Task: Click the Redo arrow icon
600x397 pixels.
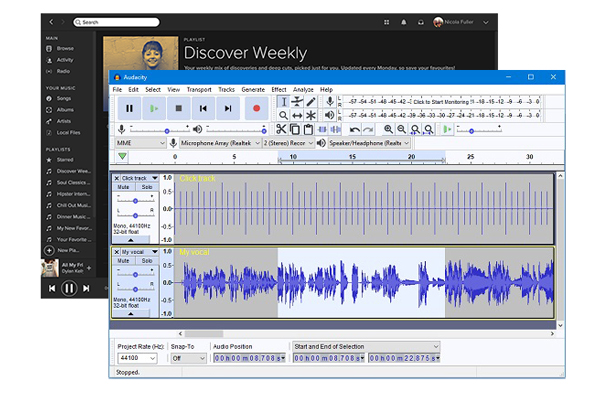Action: tap(368, 129)
